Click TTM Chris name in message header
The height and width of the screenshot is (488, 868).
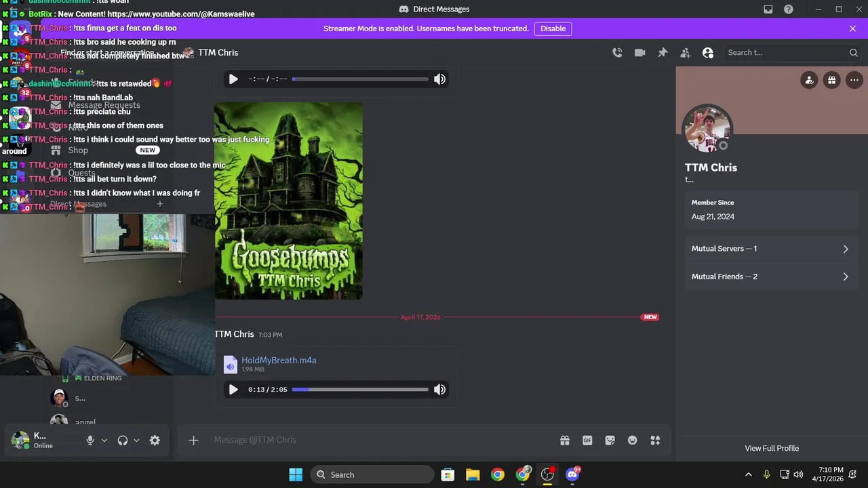pyautogui.click(x=234, y=334)
